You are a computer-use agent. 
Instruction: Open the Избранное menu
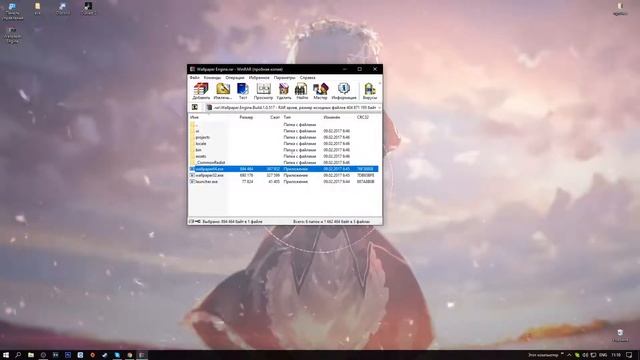(x=259, y=78)
